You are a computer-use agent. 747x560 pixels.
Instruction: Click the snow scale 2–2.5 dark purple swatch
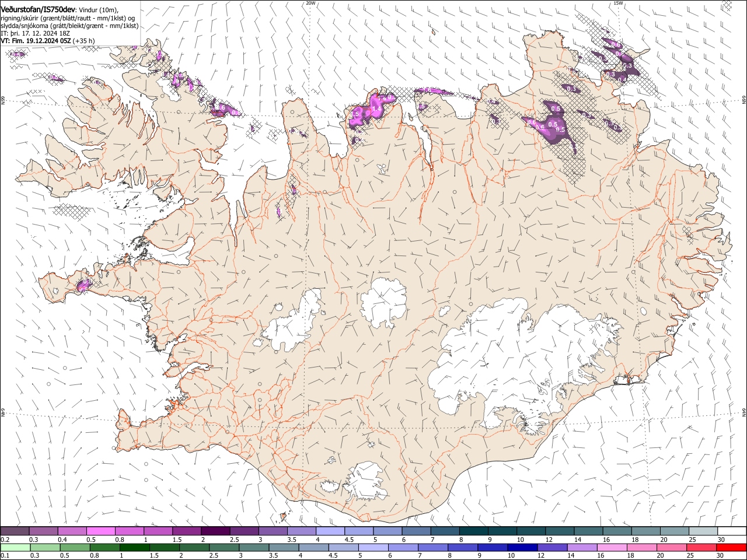[x=215, y=531]
